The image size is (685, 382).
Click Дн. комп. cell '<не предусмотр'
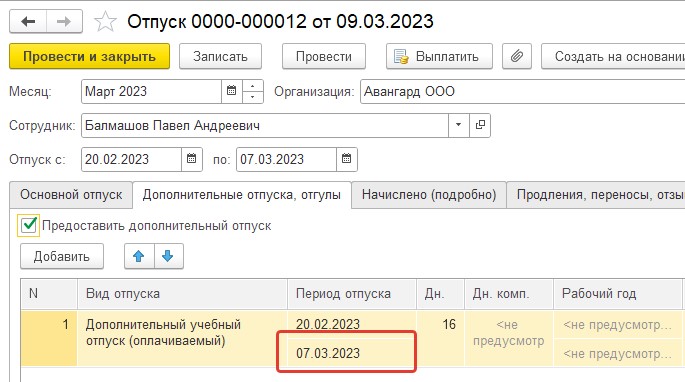tap(509, 338)
